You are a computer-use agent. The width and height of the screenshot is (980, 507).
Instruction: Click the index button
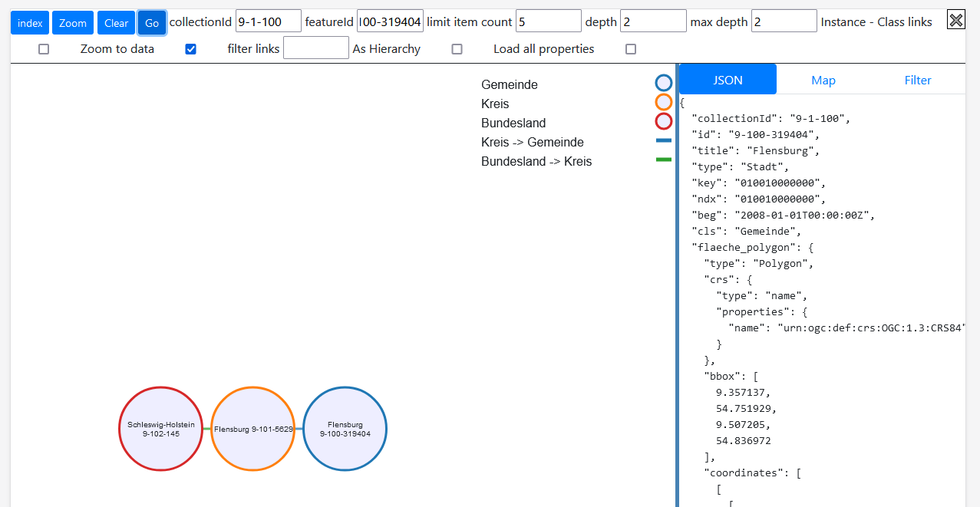tap(30, 23)
